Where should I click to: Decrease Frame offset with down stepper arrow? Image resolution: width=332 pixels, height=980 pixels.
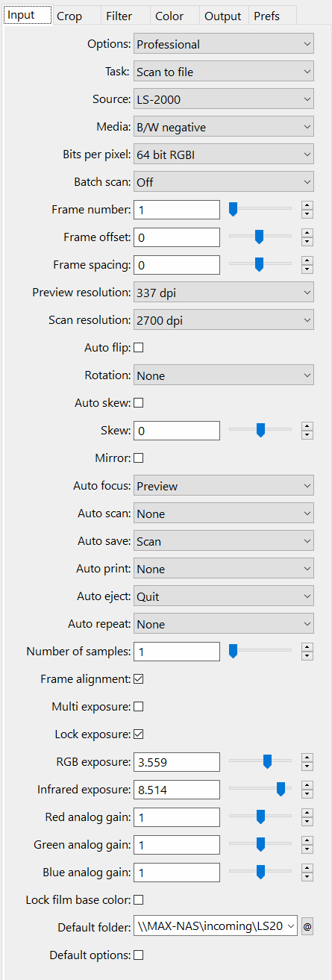tap(307, 242)
